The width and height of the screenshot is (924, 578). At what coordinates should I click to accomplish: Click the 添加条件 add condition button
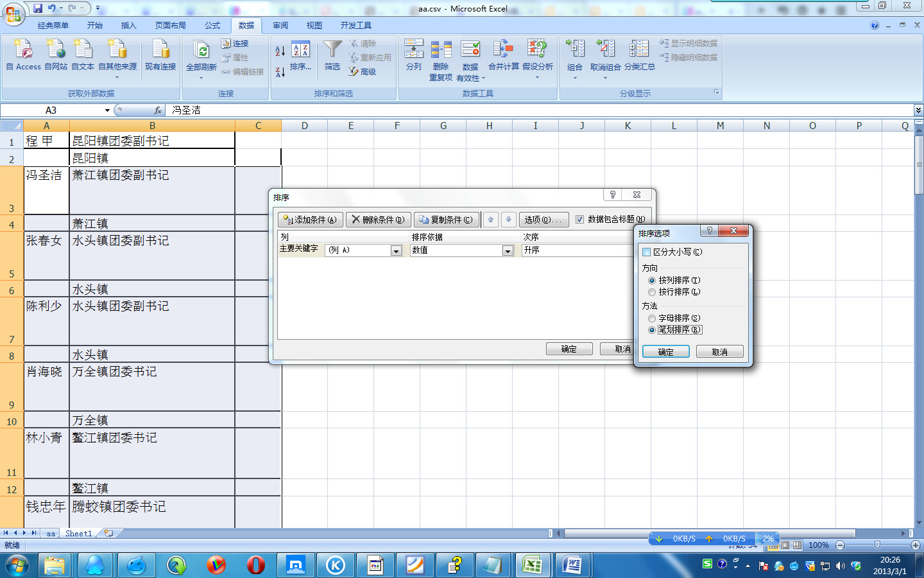[311, 220]
